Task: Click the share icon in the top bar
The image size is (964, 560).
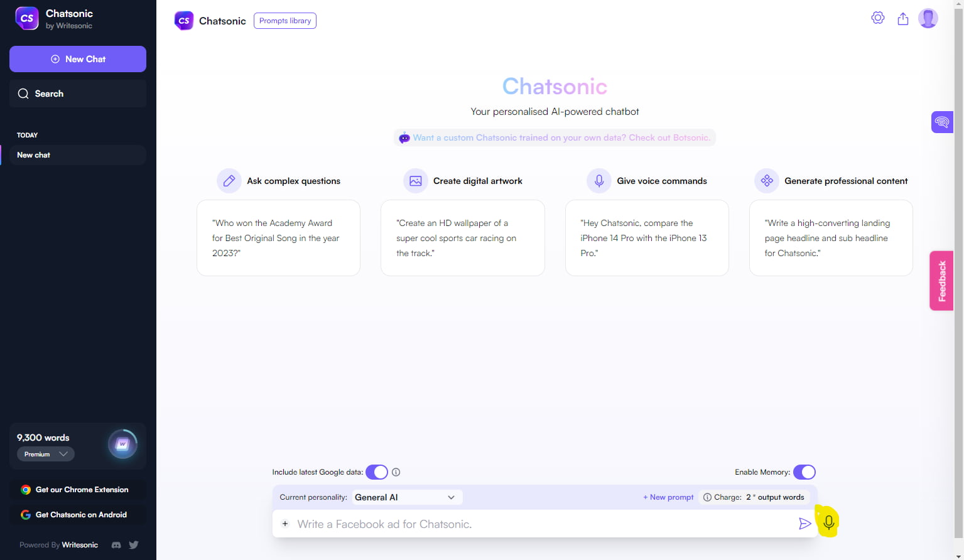Action: (x=902, y=18)
